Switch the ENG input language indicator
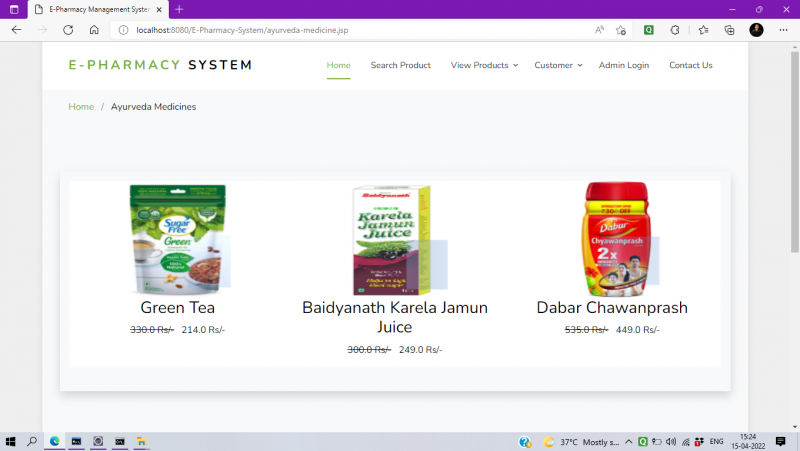Screen dimensions: 800x451 [716, 442]
